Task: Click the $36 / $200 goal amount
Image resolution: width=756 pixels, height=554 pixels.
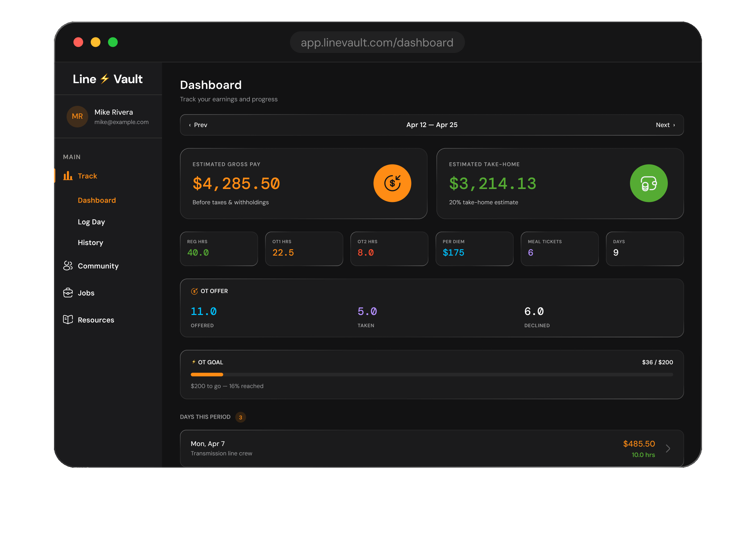Action: (x=657, y=362)
